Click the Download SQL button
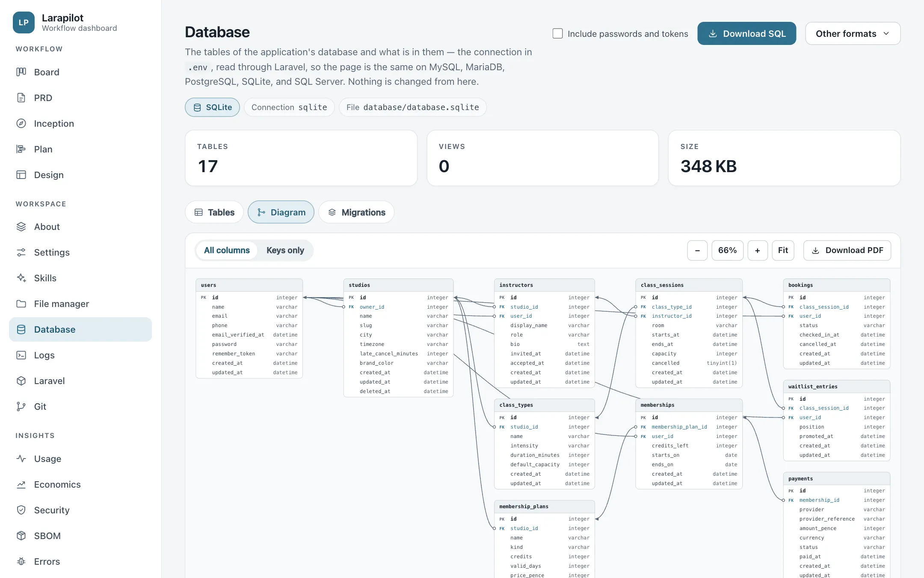Screen dimensions: 924x578 746,33
